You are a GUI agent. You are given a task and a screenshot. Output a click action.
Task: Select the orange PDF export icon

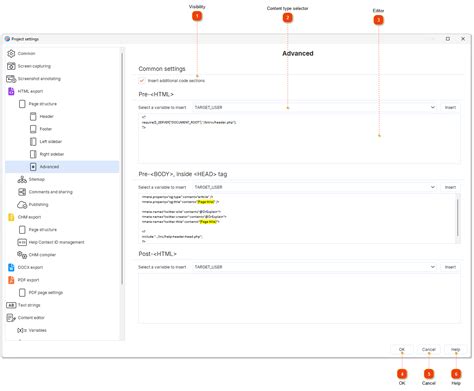pyautogui.click(x=11, y=280)
